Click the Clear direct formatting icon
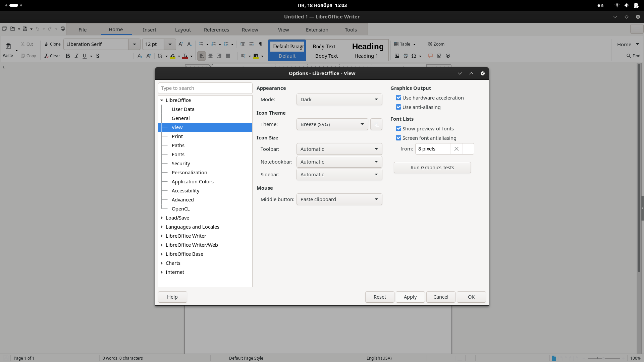 pyautogui.click(x=52, y=56)
